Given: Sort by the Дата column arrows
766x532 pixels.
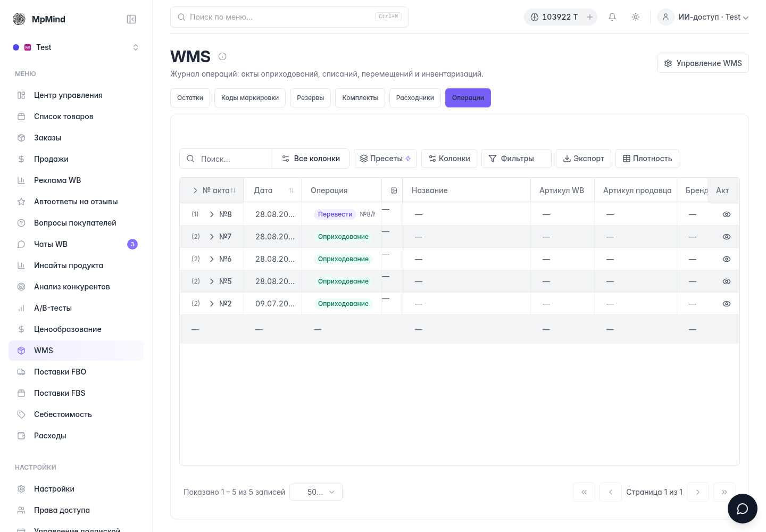Looking at the screenshot, I should 292,190.
